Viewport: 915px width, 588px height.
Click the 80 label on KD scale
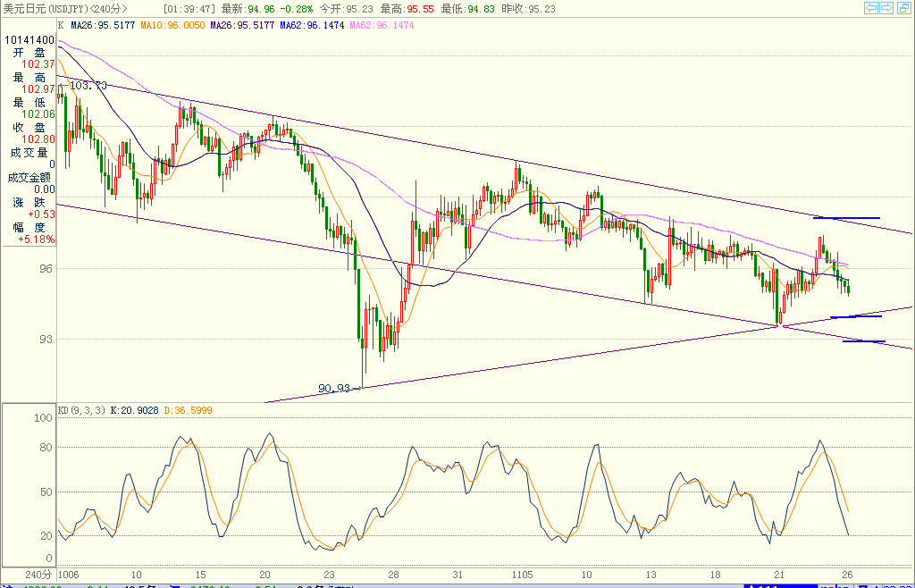point(46,448)
